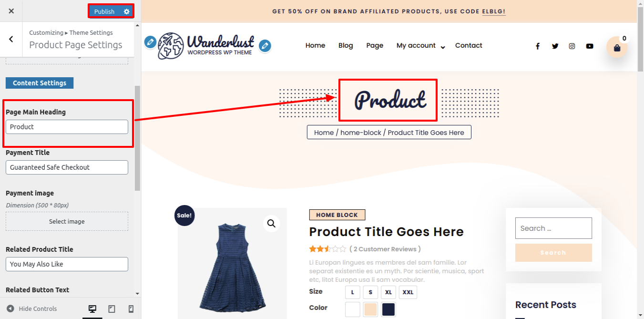The width and height of the screenshot is (644, 319).
Task: Choose the navy blue color swatch
Action: point(388,309)
